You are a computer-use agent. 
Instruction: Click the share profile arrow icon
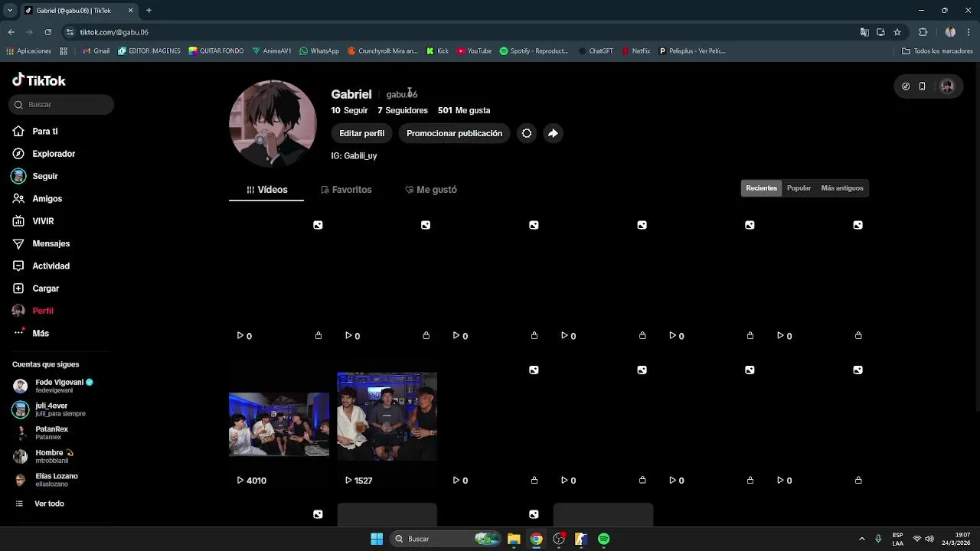pyautogui.click(x=553, y=133)
